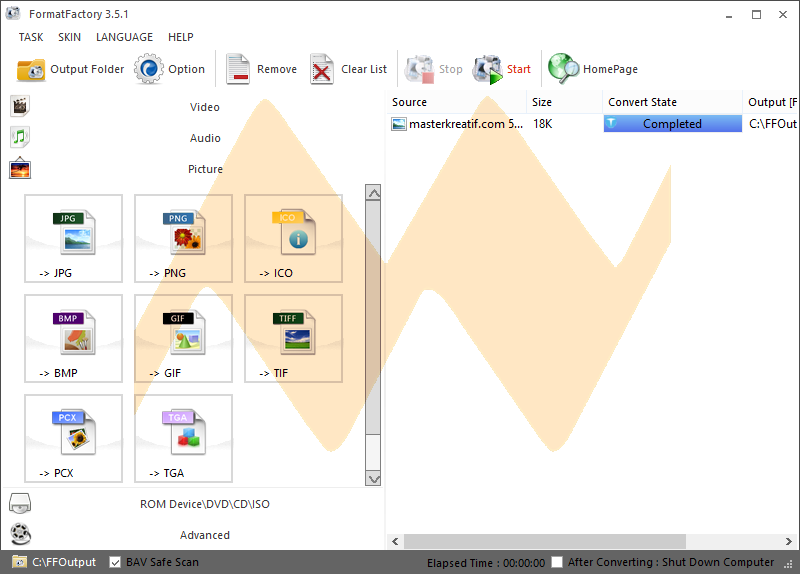Select the -> BMP conversion tile

pyautogui.click(x=73, y=338)
